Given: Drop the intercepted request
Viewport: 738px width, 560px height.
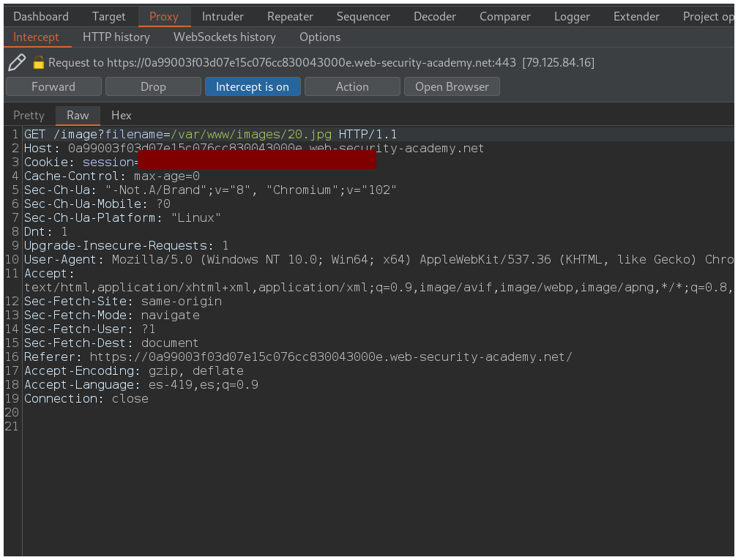Looking at the screenshot, I should 153,86.
